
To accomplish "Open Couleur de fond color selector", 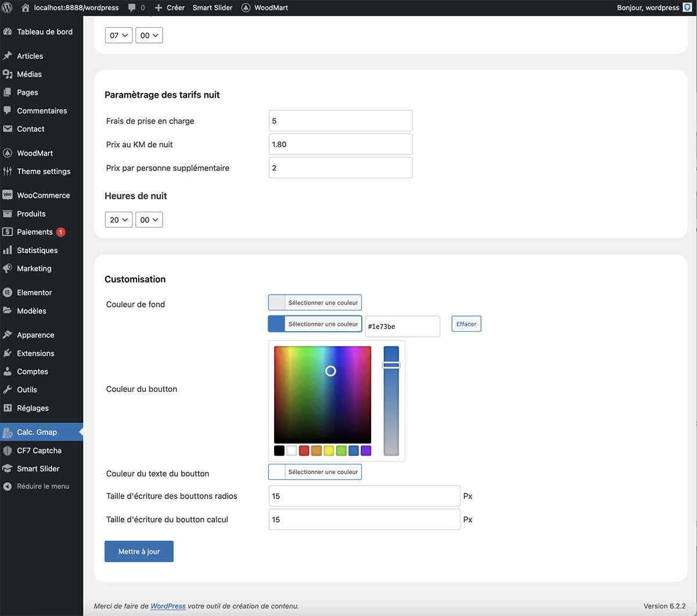I will (315, 302).
